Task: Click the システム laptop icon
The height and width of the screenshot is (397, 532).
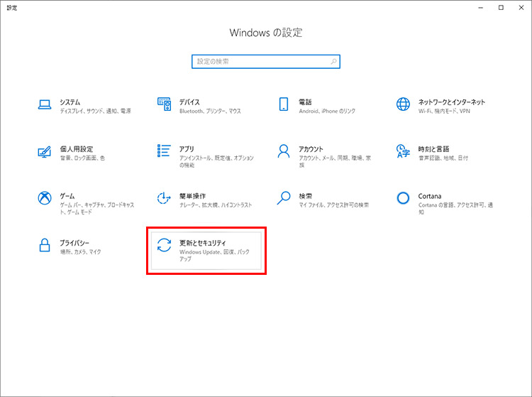Action: [x=45, y=104]
